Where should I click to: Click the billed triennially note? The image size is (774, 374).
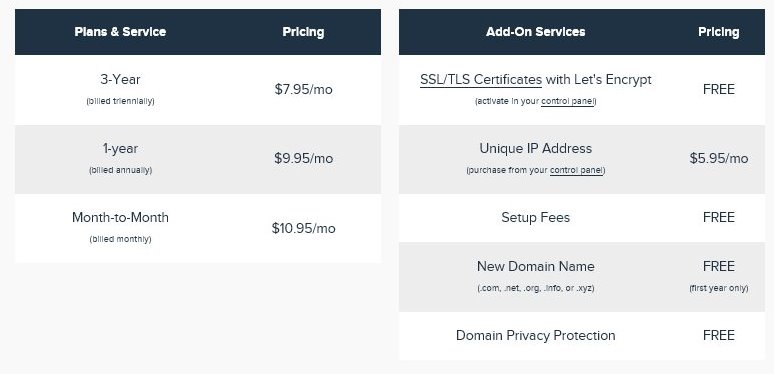[x=120, y=102]
